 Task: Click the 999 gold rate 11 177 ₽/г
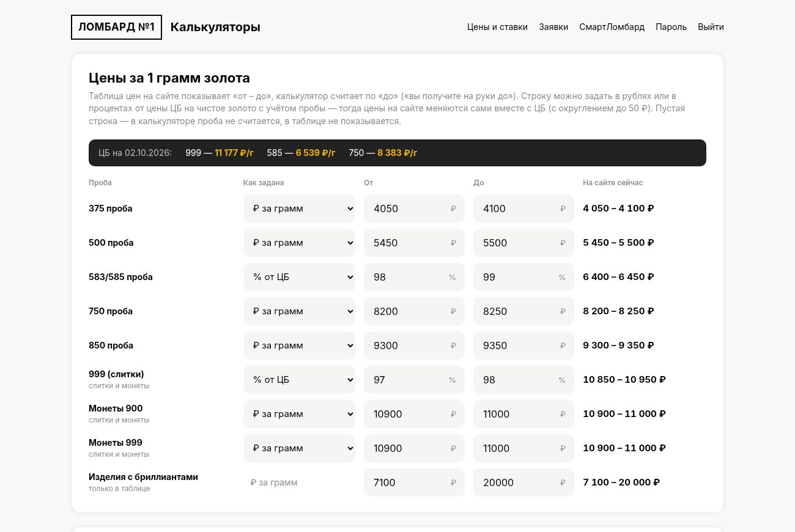(x=234, y=153)
